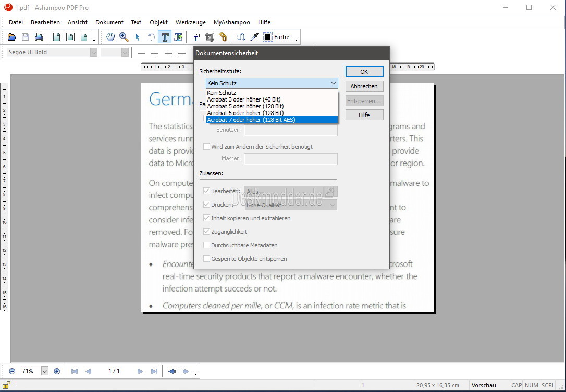Open the Sicherheitsstufe dropdown
The height and width of the screenshot is (392, 566).
pyautogui.click(x=272, y=83)
